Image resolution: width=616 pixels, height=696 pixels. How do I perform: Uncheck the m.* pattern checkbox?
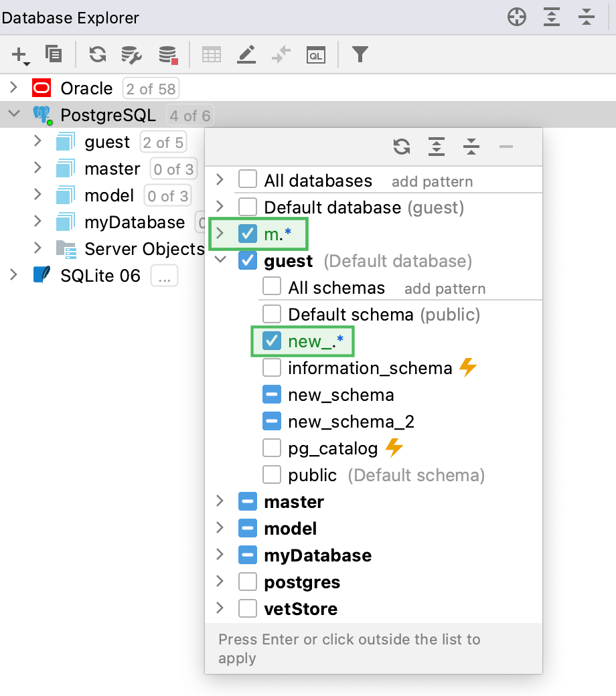coord(248,234)
